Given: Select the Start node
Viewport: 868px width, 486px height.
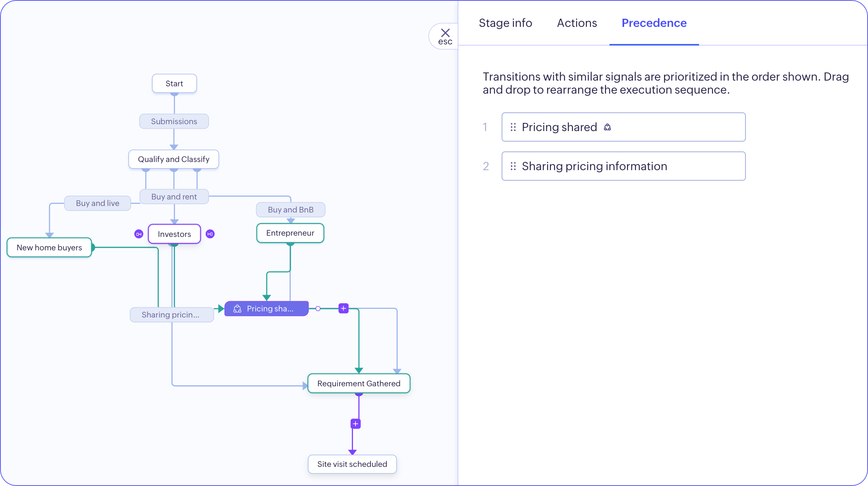Looking at the screenshot, I should pos(174,83).
